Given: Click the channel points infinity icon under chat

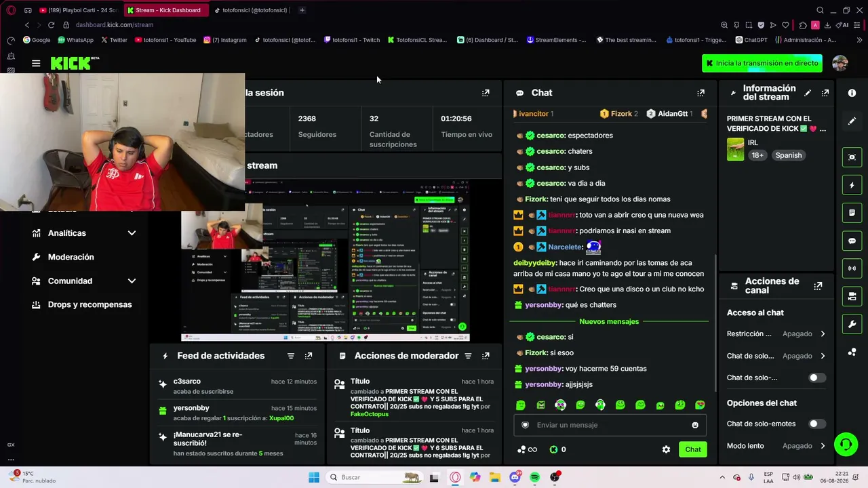Looking at the screenshot, I should tap(528, 449).
